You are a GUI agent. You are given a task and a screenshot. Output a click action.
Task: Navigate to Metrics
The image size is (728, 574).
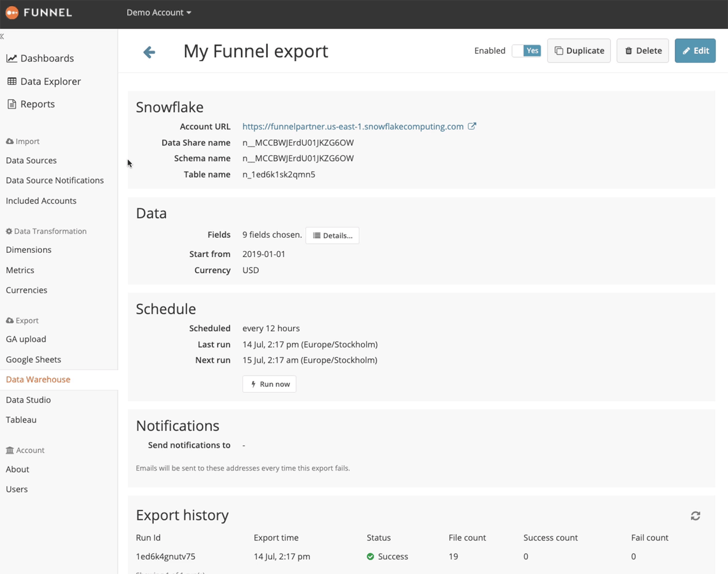coord(20,270)
